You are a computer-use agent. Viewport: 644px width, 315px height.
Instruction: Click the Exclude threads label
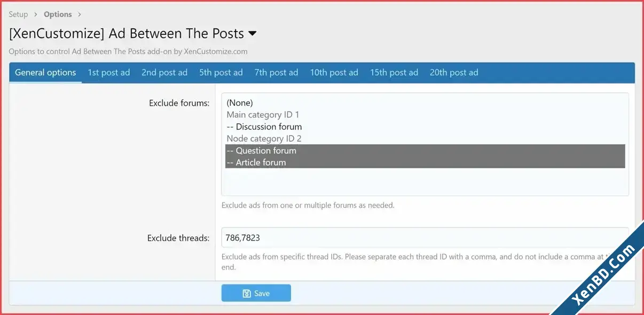pyautogui.click(x=178, y=238)
